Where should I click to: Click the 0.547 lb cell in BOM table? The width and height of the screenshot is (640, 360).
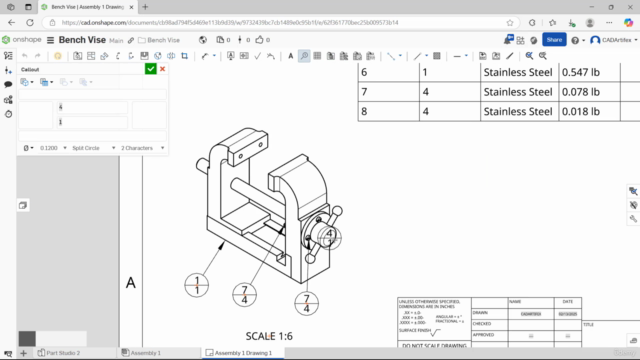pos(589,72)
